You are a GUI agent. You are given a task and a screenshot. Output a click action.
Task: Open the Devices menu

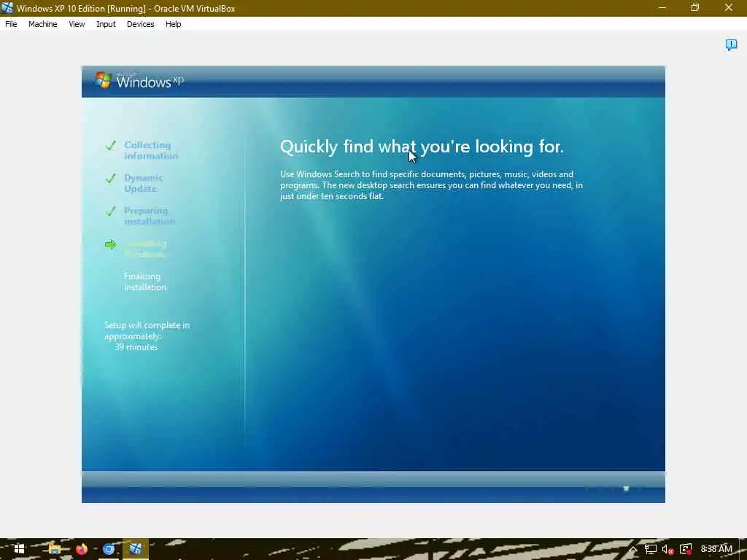point(140,24)
